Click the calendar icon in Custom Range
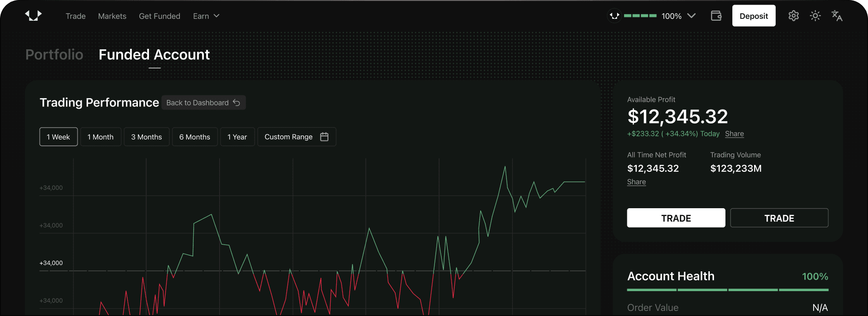Screen dimensions: 868x316 coord(324,137)
